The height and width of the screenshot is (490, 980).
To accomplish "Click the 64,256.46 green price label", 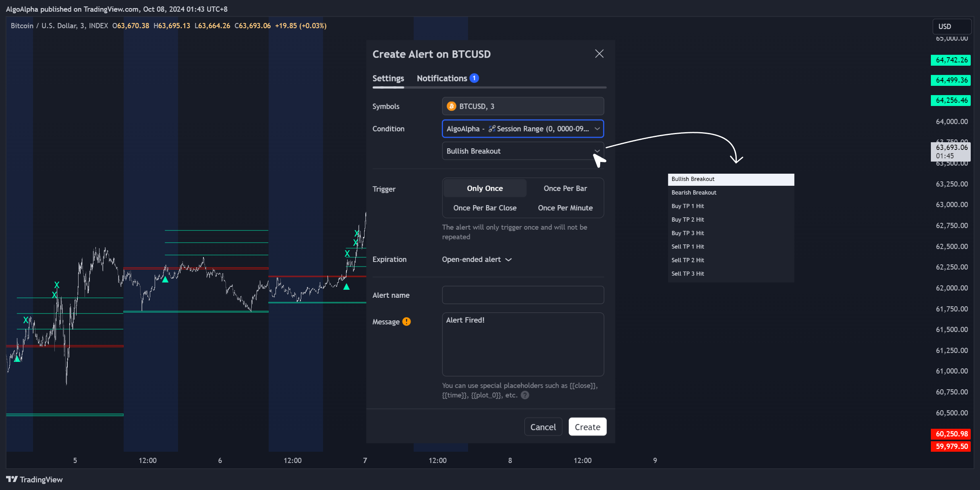I will (951, 100).
